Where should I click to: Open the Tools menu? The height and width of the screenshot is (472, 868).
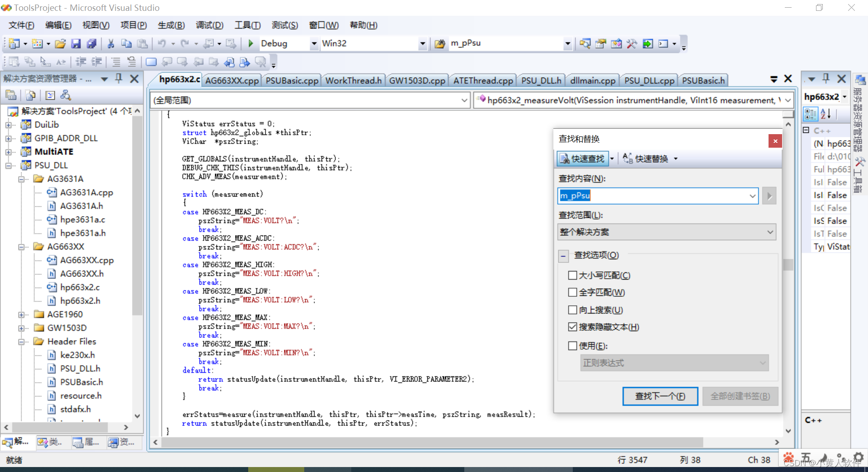click(x=247, y=25)
